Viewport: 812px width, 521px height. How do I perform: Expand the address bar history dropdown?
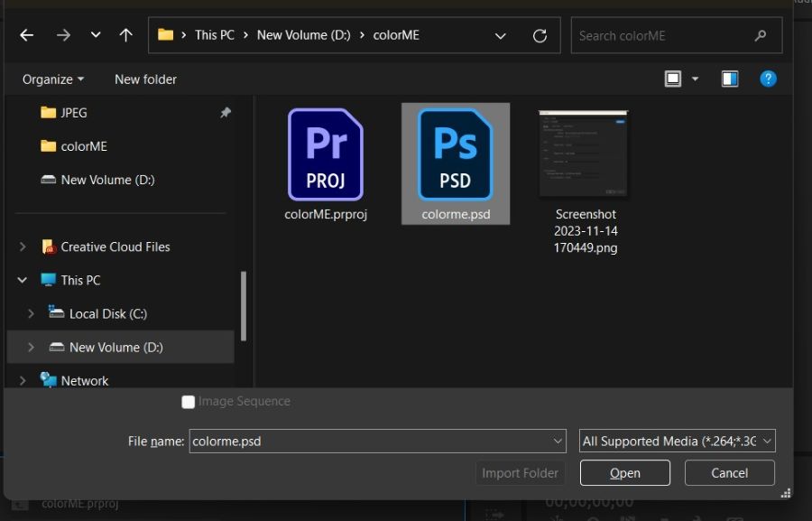coord(500,36)
